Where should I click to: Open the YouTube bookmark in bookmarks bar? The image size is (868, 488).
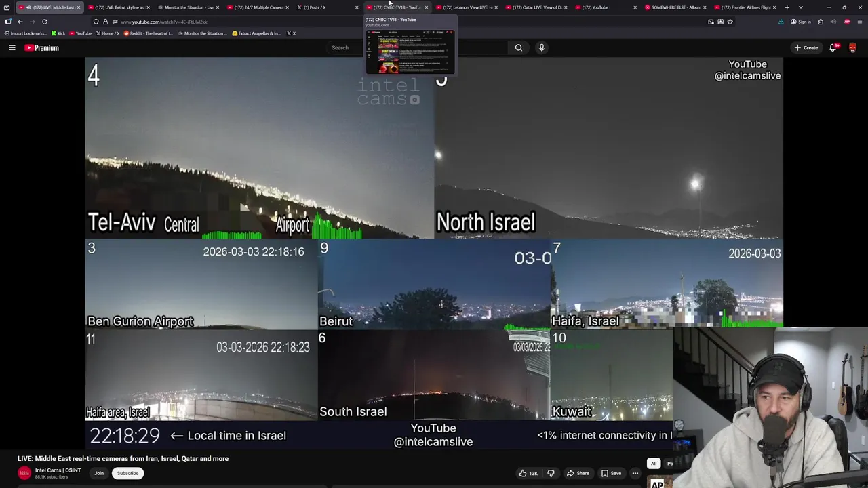pyautogui.click(x=80, y=33)
